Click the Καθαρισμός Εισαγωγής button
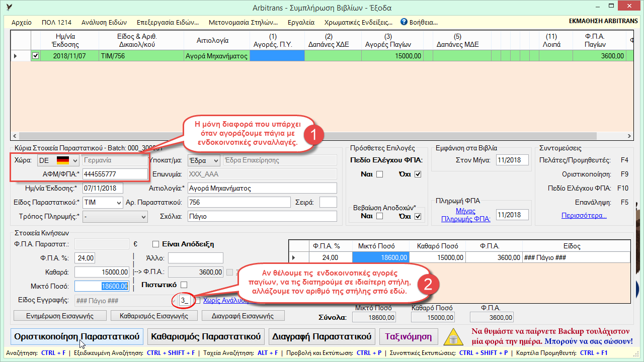Image resolution: width=644 pixels, height=362 pixels. (154, 316)
